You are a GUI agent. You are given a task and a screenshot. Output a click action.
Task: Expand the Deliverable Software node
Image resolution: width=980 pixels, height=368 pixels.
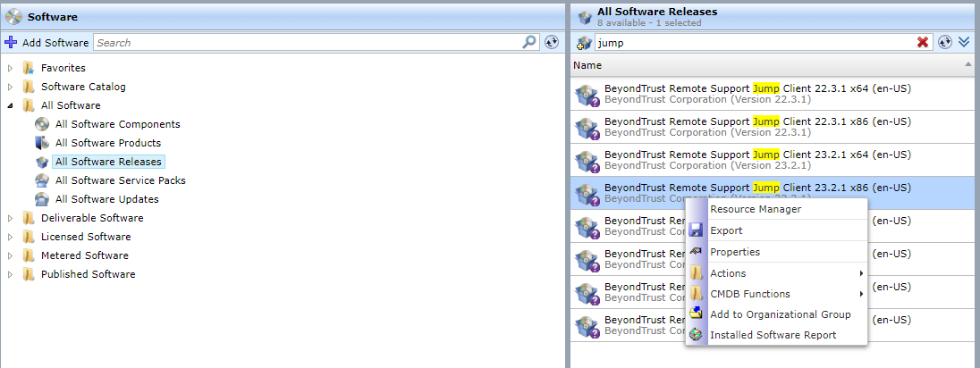[10, 218]
